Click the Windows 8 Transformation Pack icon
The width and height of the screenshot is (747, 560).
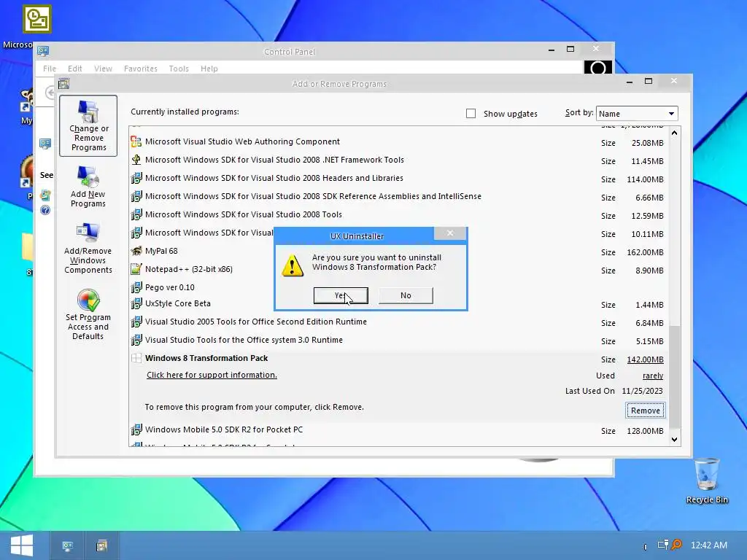[136, 358]
